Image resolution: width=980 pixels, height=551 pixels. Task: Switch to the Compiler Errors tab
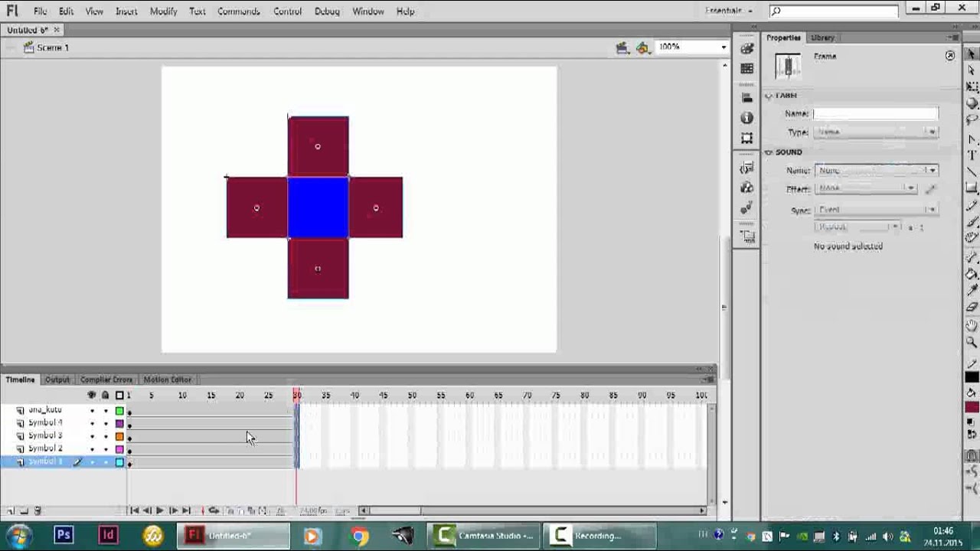106,380
